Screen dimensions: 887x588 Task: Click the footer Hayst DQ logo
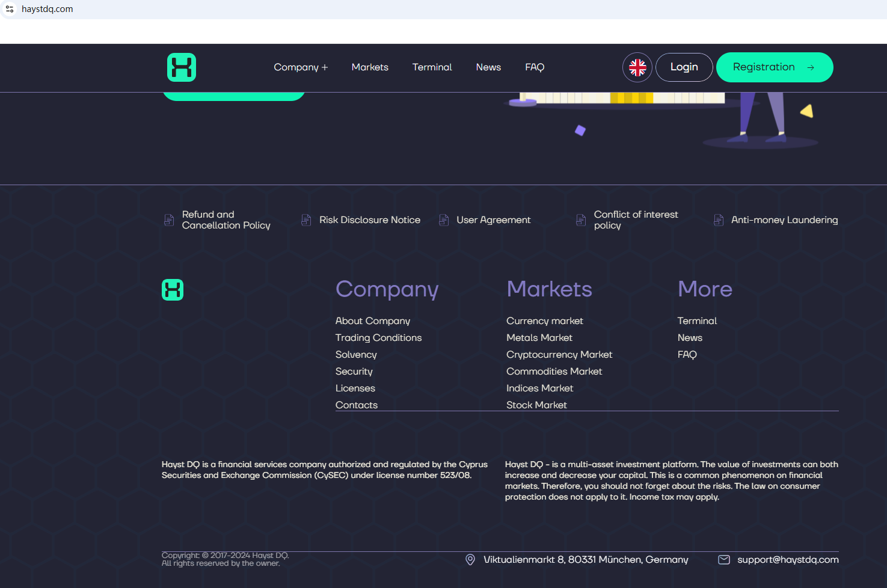coord(173,290)
